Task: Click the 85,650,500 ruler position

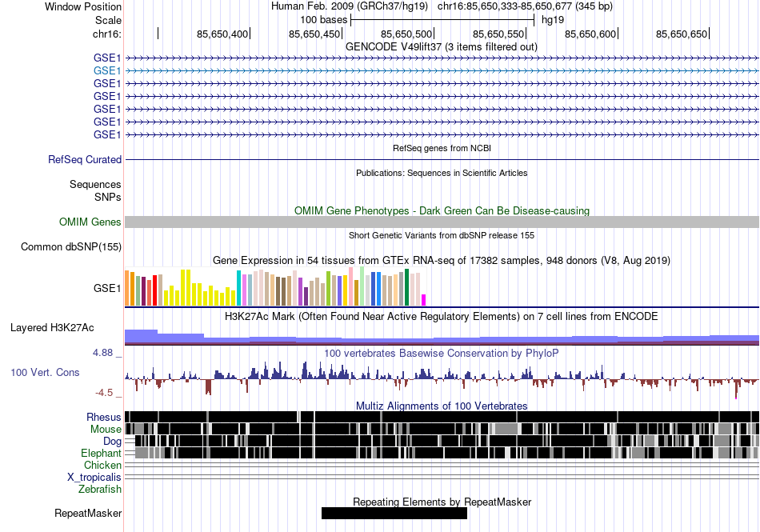Action: point(406,34)
